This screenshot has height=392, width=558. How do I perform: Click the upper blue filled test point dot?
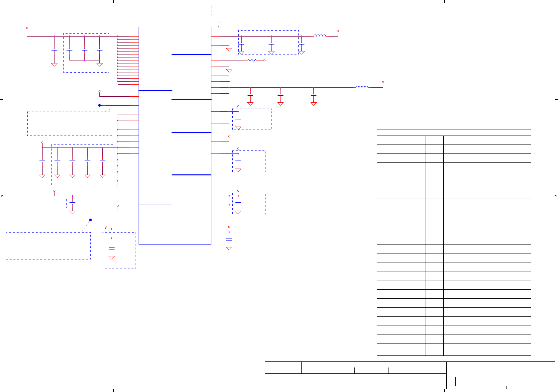coord(99,105)
